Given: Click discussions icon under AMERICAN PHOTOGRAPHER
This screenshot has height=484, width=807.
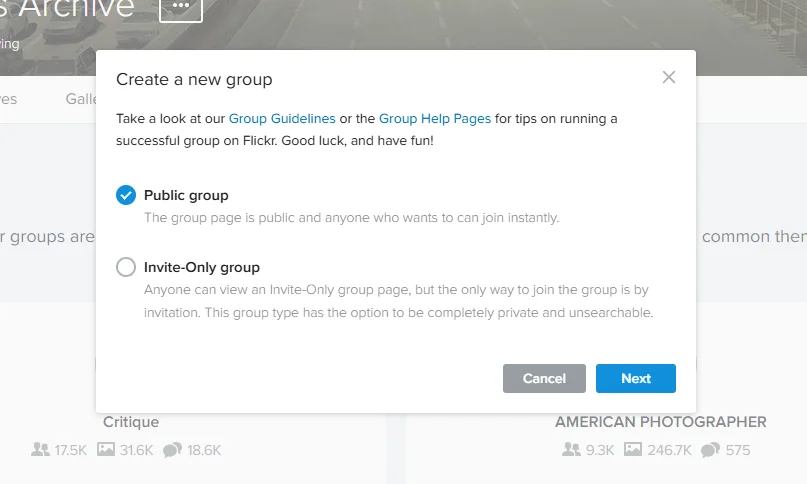Looking at the screenshot, I should pyautogui.click(x=710, y=450).
